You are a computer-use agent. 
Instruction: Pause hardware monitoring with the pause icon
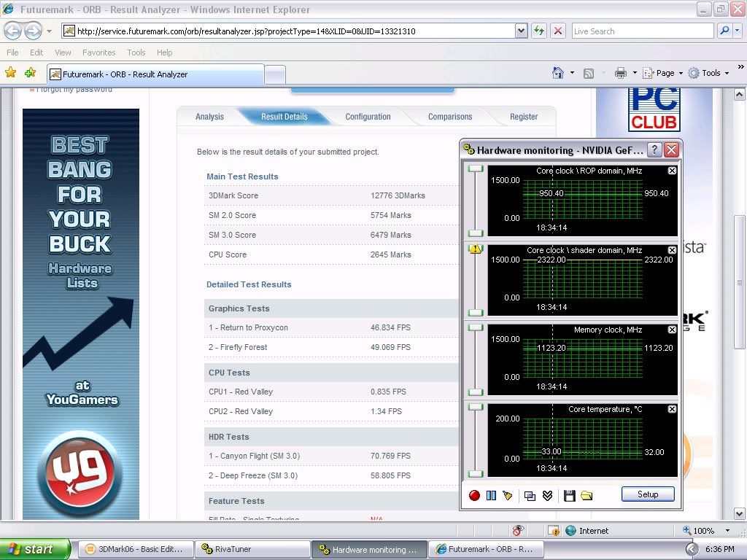click(491, 496)
